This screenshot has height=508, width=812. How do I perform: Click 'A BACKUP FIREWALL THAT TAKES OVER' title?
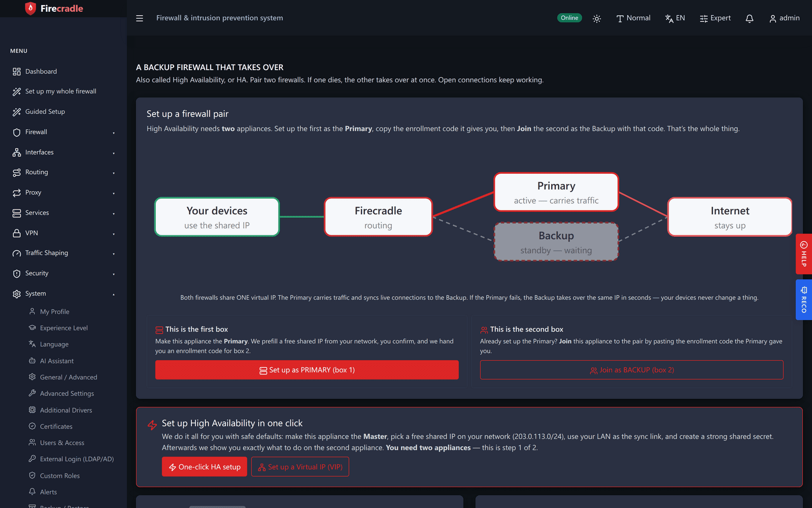[210, 67]
